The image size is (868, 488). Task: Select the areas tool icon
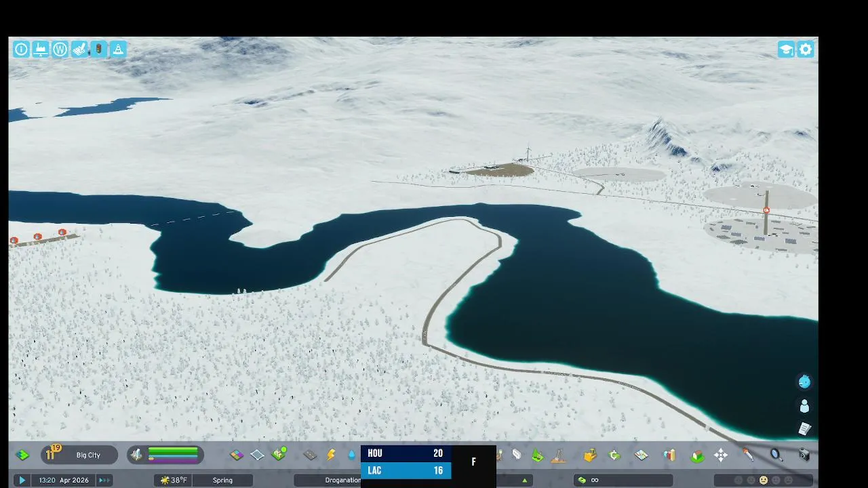pos(258,455)
